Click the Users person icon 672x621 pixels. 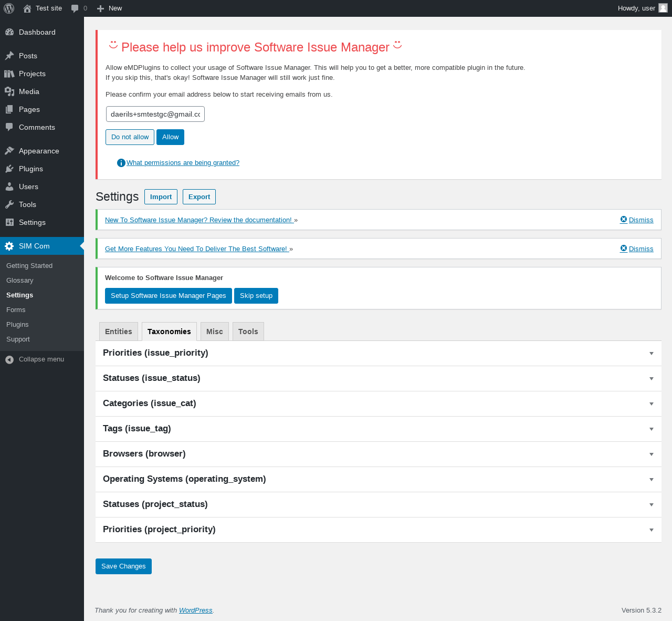click(x=9, y=187)
